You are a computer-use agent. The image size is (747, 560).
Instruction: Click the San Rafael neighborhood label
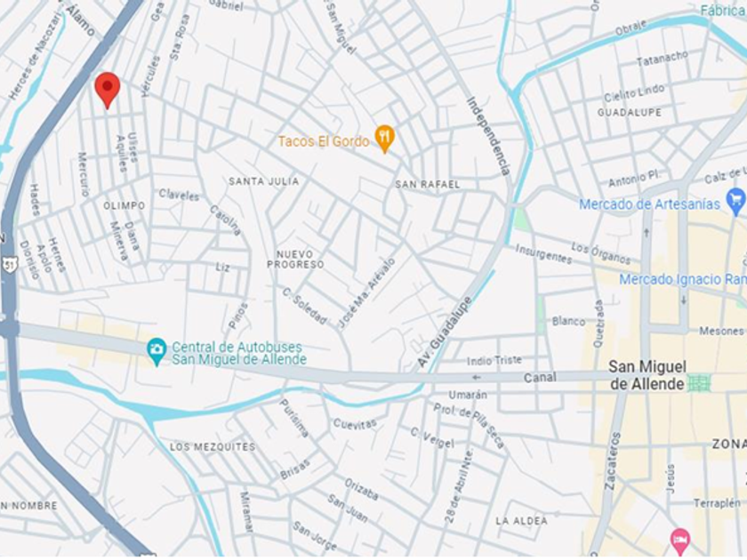pyautogui.click(x=428, y=184)
